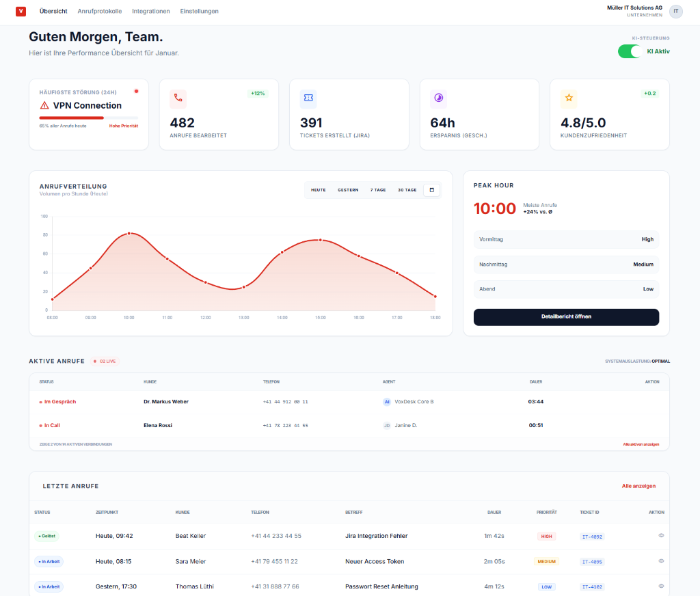Expand the Vormittag peak row
The width and height of the screenshot is (700, 596).
pos(566,239)
